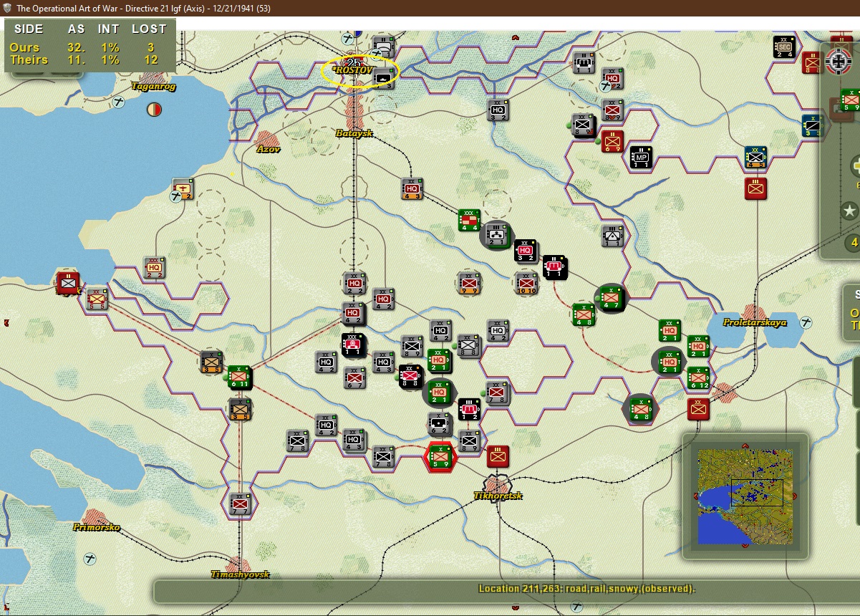Click the grey II 1-1 armored battalion counter

(584, 62)
